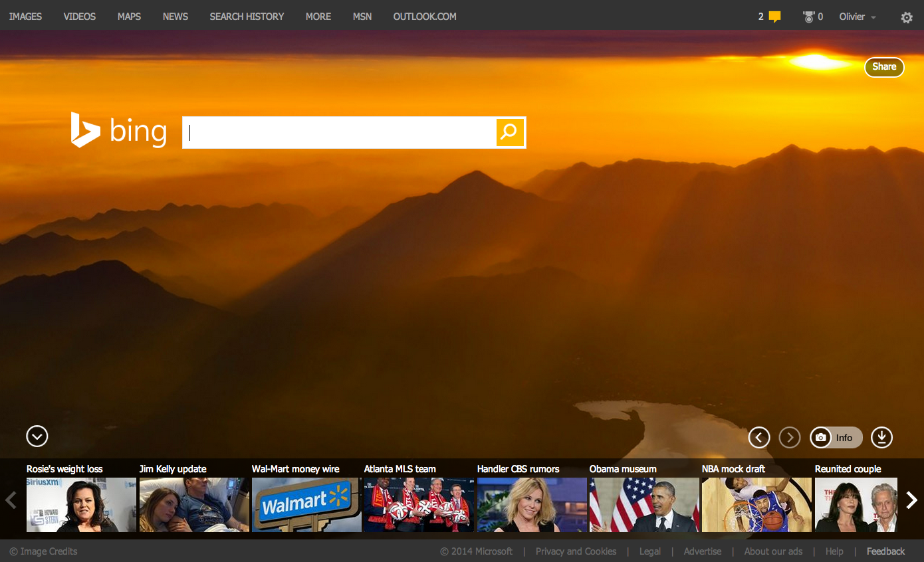
Task: Show the next homepage image
Action: pyautogui.click(x=790, y=437)
